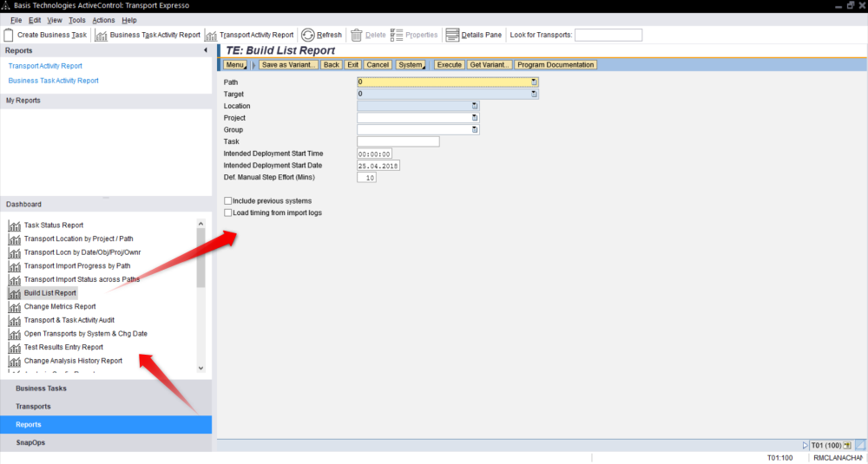The width and height of the screenshot is (868, 464).
Task: Click the Change Analysis History Report icon
Action: (x=15, y=361)
